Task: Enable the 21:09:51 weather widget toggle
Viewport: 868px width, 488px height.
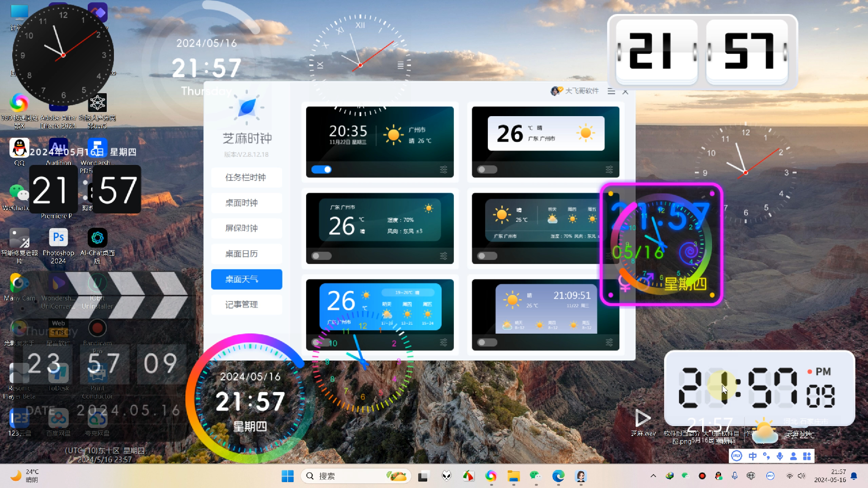Action: 487,342
